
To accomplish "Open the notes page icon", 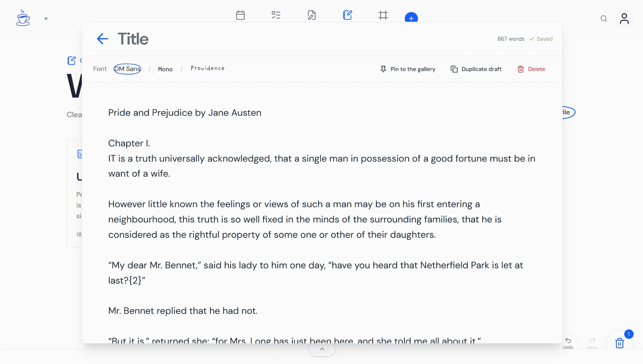I will tap(312, 15).
